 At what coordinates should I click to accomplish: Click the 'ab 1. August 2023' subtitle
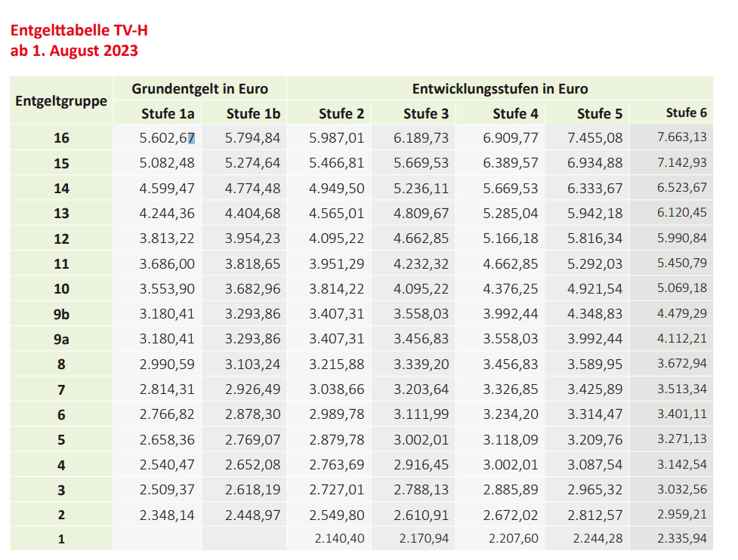74,51
